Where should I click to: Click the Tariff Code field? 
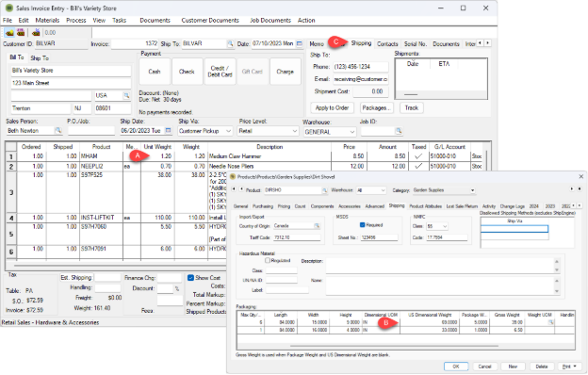pos(296,237)
